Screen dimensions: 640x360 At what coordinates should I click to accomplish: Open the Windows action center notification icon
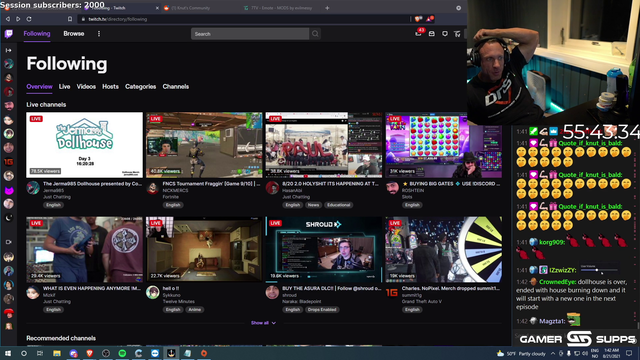pyautogui.click(x=629, y=353)
